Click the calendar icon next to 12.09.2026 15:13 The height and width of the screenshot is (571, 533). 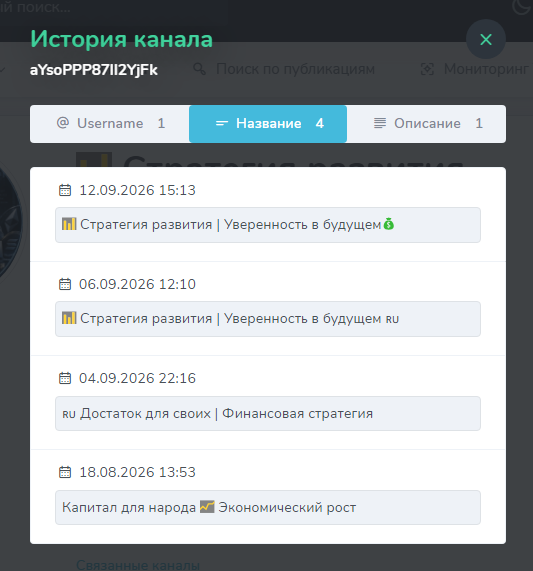pos(65,190)
